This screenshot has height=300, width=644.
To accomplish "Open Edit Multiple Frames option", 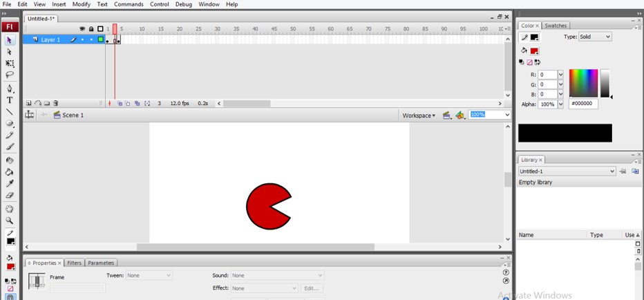I will (138, 104).
